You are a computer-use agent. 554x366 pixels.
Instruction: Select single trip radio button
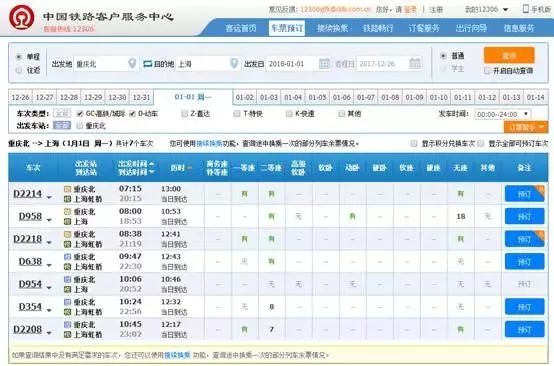click(x=19, y=57)
